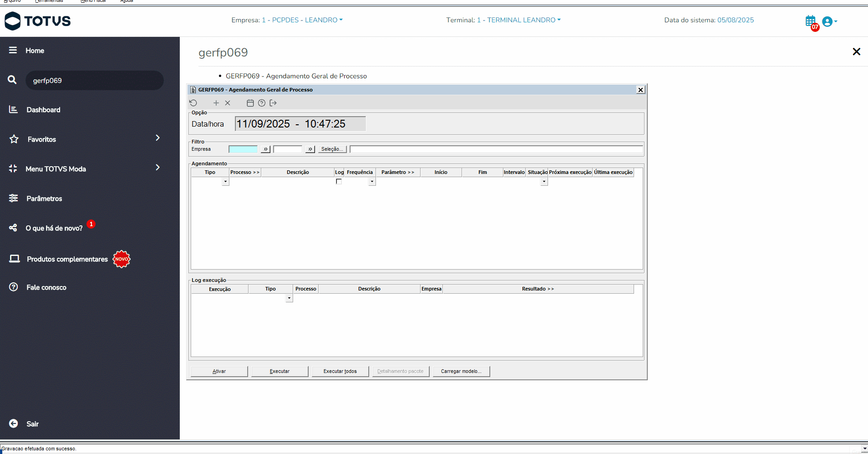Click the Fale conosco help icon

point(14,287)
